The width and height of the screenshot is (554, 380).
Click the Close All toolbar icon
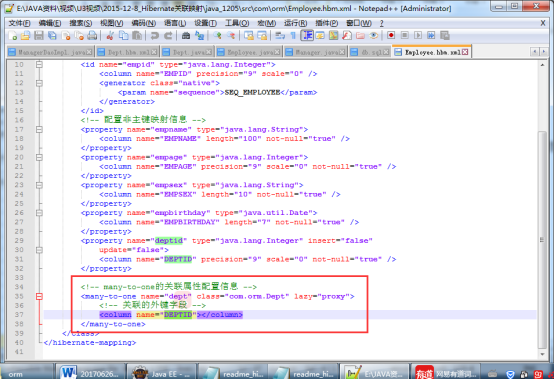[x=79, y=36]
